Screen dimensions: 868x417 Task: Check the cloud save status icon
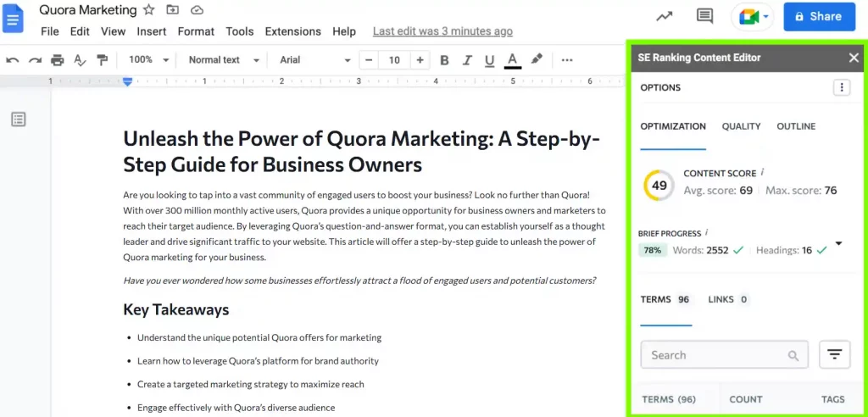coord(197,10)
